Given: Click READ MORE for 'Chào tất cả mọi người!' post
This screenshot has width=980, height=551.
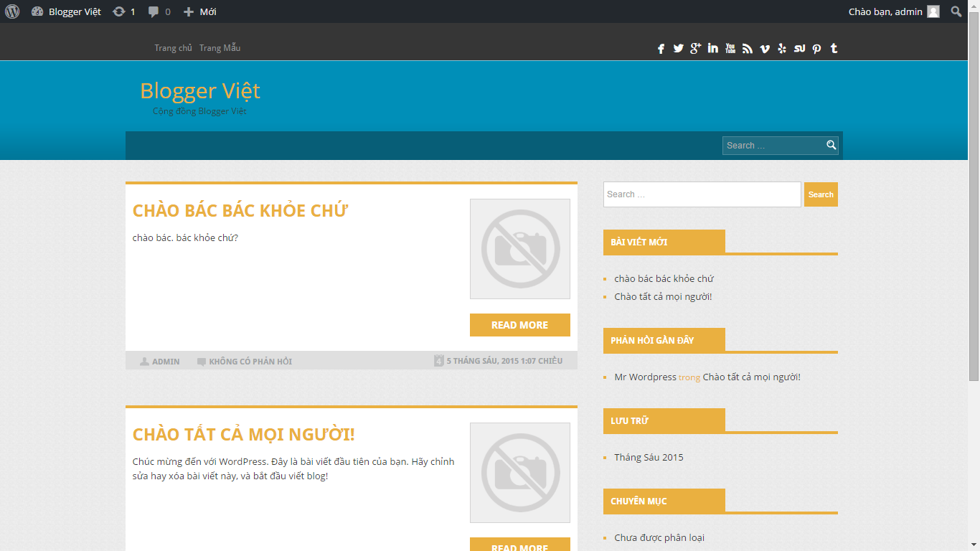Looking at the screenshot, I should coord(520,545).
